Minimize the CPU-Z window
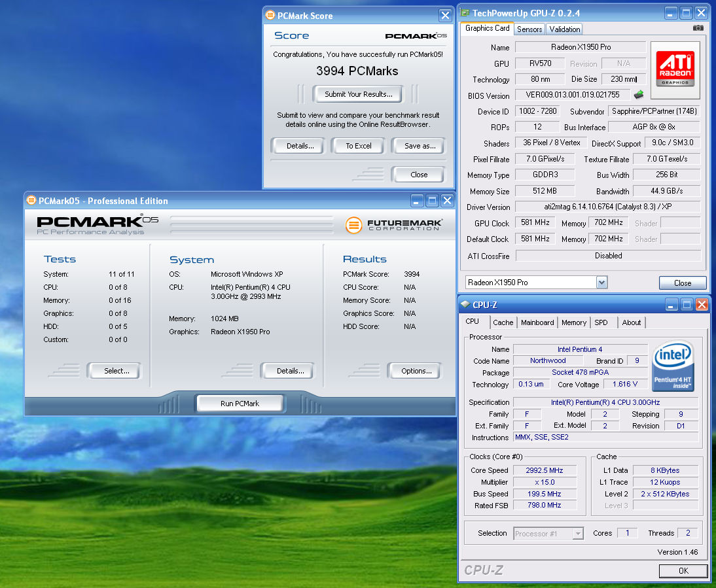This screenshot has height=588, width=716. point(671,305)
